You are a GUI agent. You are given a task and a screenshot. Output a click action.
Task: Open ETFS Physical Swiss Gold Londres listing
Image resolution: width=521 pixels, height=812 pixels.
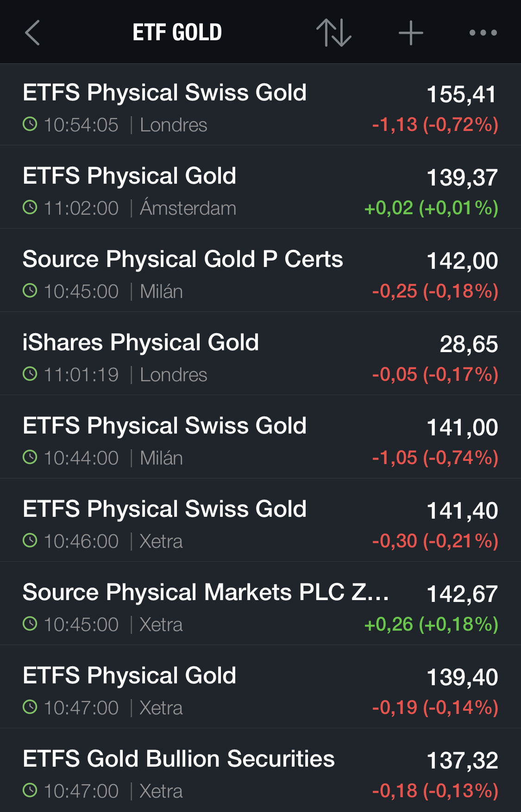(260, 105)
